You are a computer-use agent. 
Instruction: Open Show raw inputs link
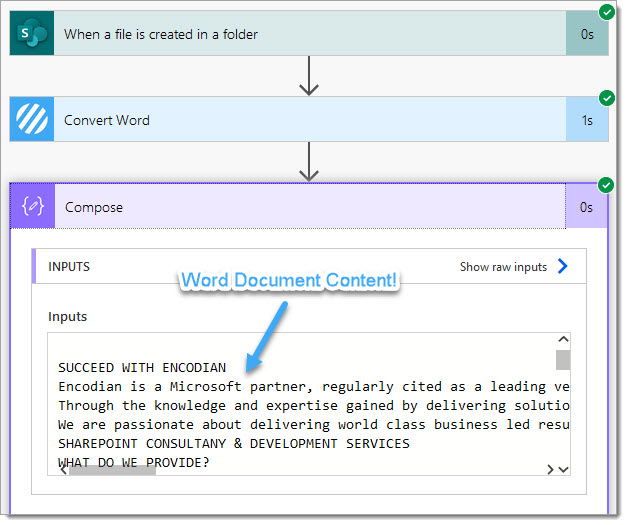503,267
